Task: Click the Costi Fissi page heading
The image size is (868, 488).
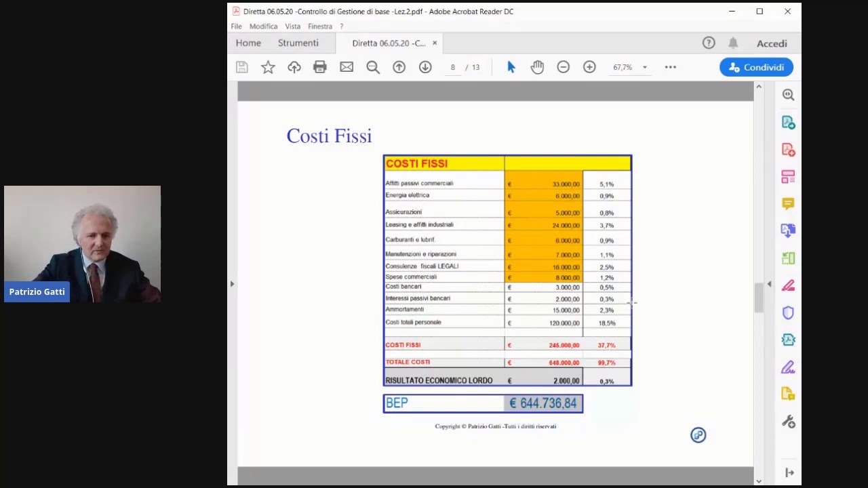Action: pyautogui.click(x=329, y=136)
